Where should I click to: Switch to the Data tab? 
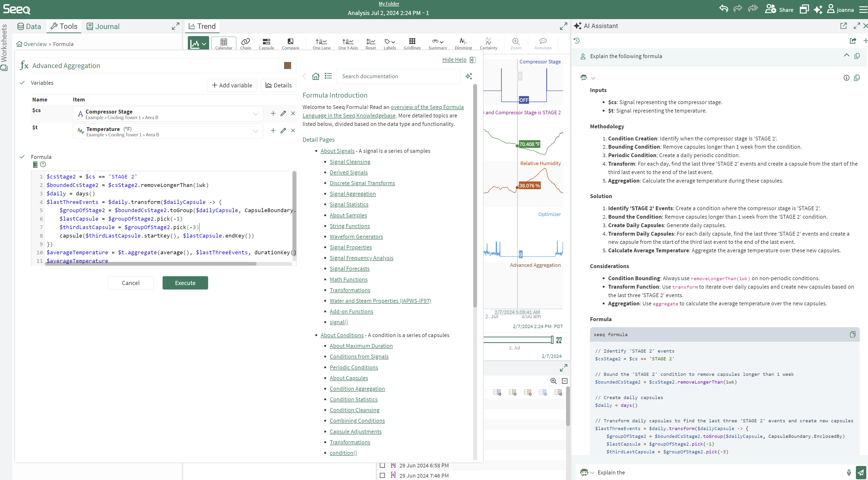[x=29, y=26]
